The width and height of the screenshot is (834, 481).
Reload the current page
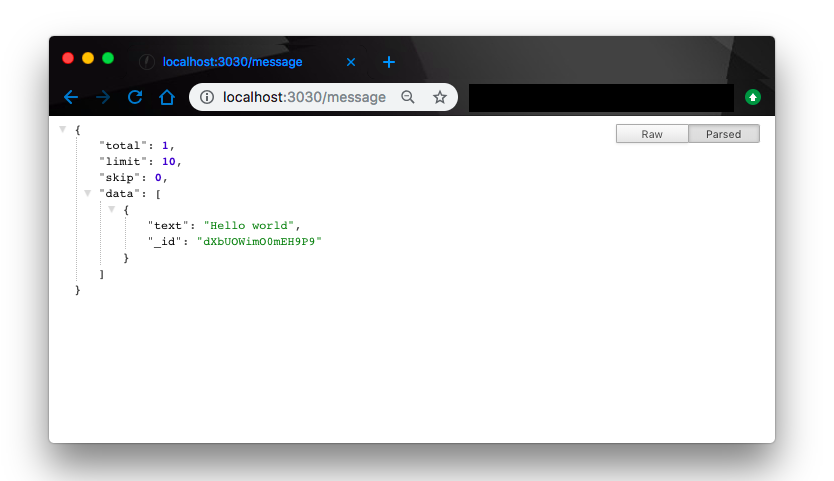(x=134, y=97)
